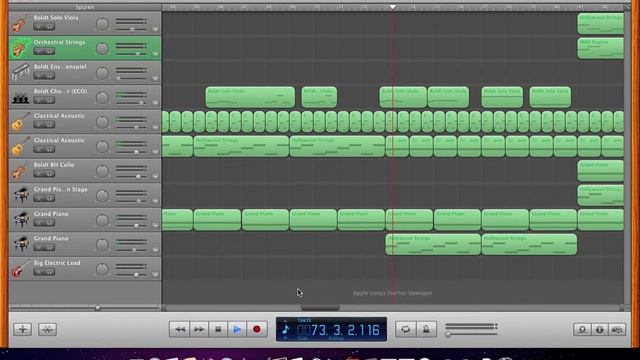Select the Big Electric Lead track name
This screenshot has height=360, width=640.
tap(57, 263)
